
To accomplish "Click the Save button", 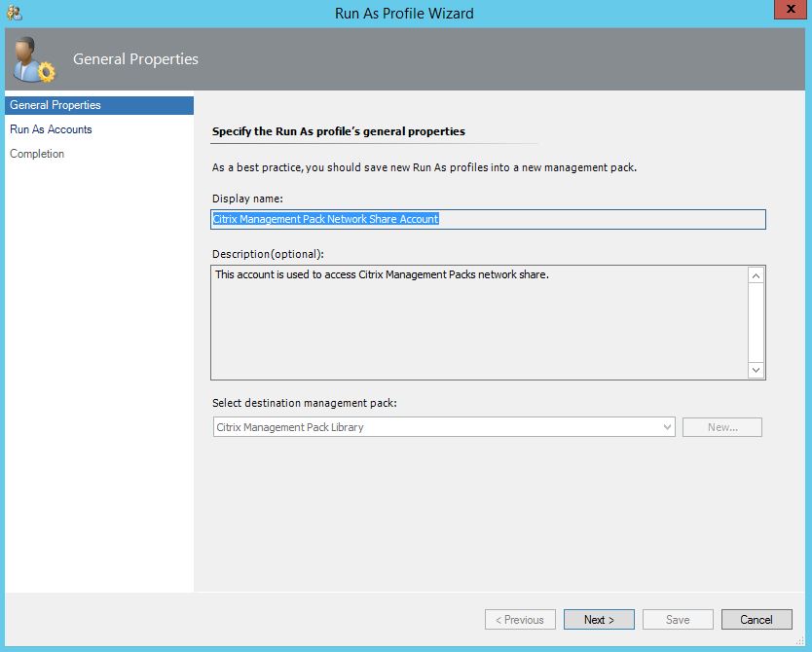I will pyautogui.click(x=678, y=620).
